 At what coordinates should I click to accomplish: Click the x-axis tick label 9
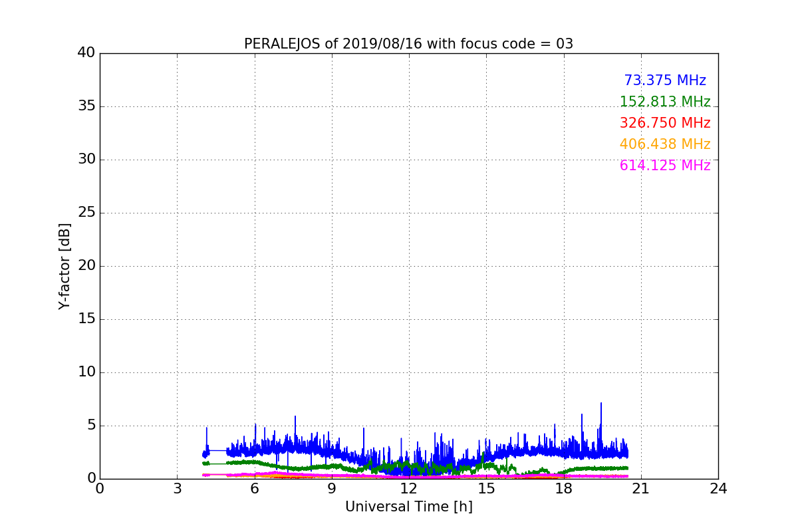pyautogui.click(x=332, y=489)
